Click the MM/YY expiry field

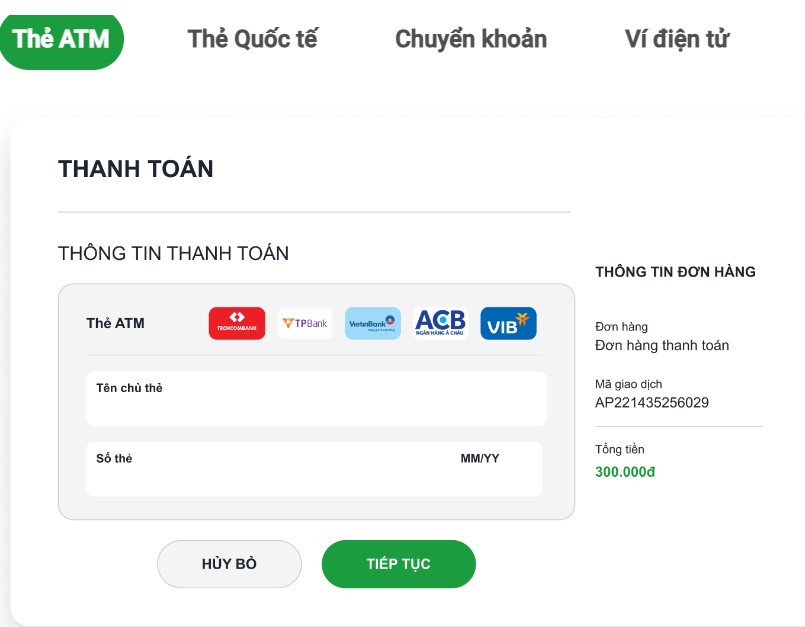click(495, 469)
